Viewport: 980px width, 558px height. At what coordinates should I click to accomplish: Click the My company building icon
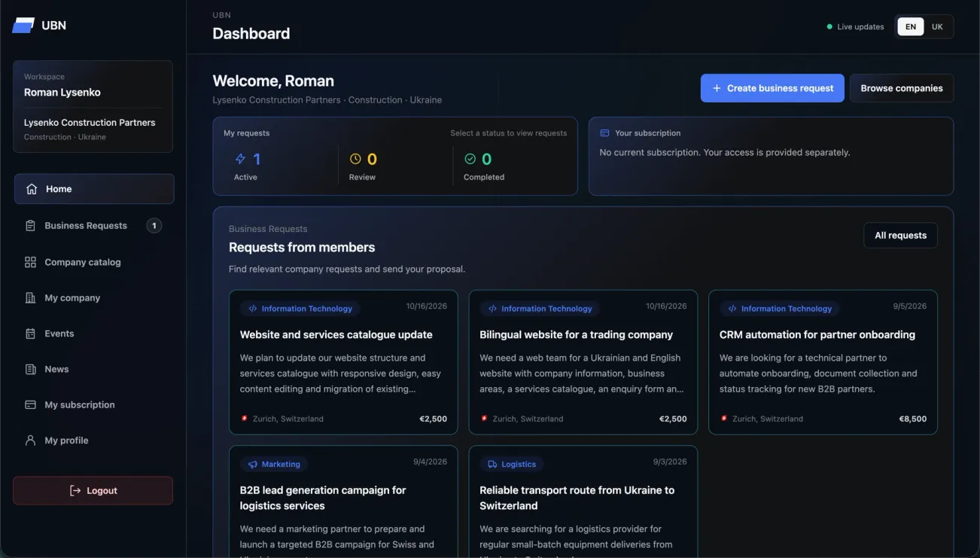30,298
